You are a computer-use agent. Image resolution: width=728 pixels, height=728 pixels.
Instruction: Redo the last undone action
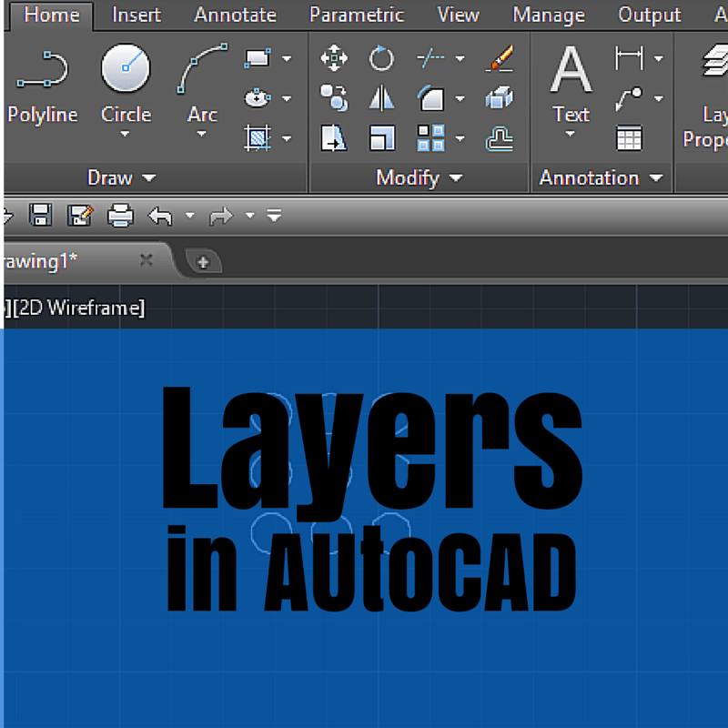point(221,216)
